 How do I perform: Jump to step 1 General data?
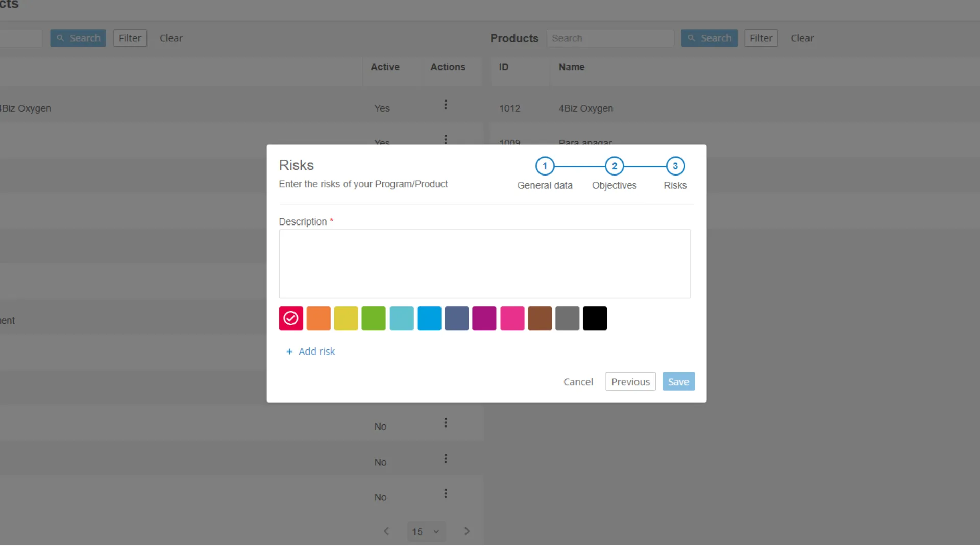(545, 166)
